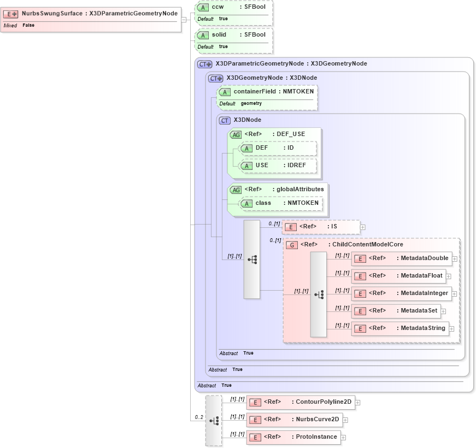Click the default value 'geometry' text
This screenshot has width=476, height=448.
point(251,103)
